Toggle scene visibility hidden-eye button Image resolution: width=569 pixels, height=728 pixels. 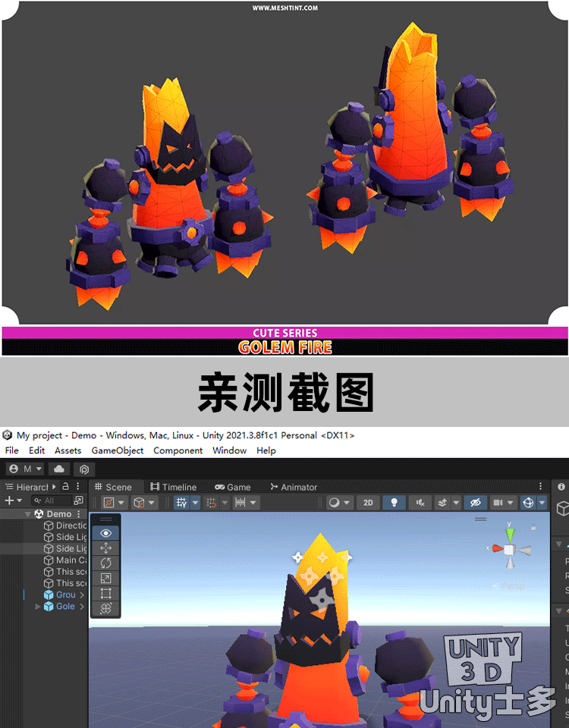pos(474,503)
